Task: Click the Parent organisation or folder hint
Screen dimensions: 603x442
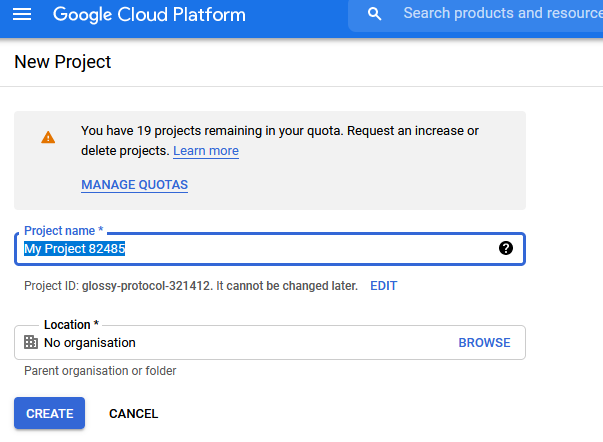Action: [100, 371]
